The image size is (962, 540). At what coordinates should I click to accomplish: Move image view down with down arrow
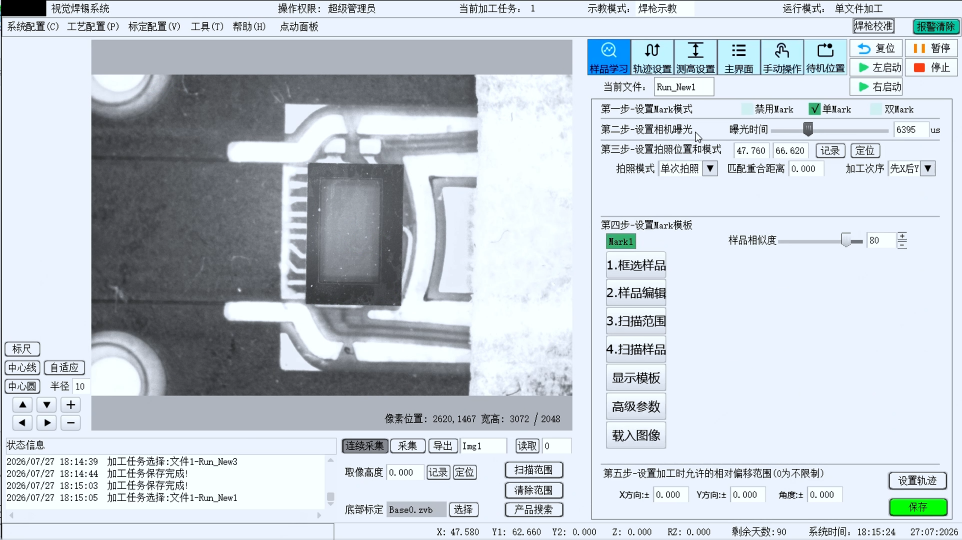click(x=47, y=404)
